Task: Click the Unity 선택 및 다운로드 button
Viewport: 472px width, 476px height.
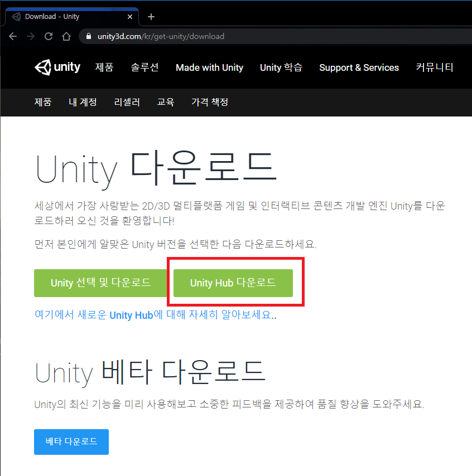Action: point(100,283)
